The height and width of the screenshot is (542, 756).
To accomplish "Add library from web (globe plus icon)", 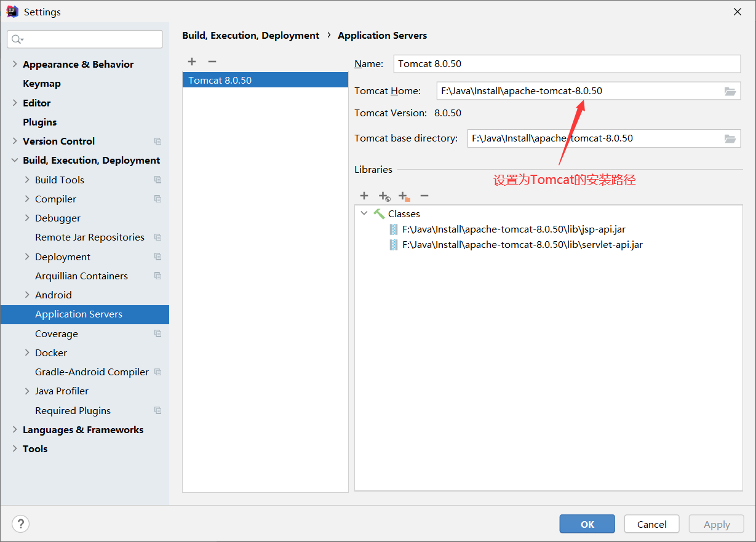I will (x=384, y=196).
